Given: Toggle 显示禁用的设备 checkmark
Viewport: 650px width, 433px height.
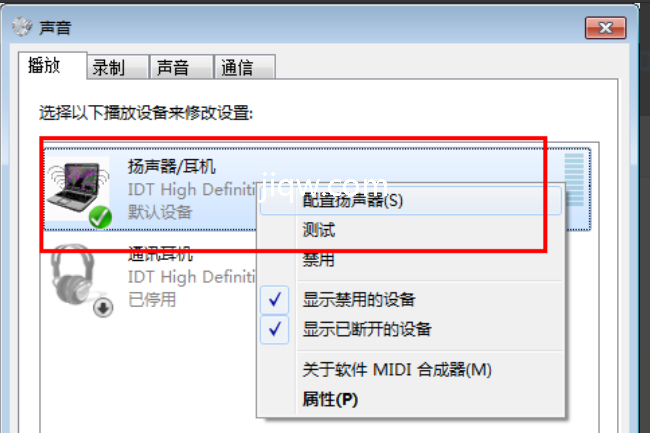Looking at the screenshot, I should (274, 299).
